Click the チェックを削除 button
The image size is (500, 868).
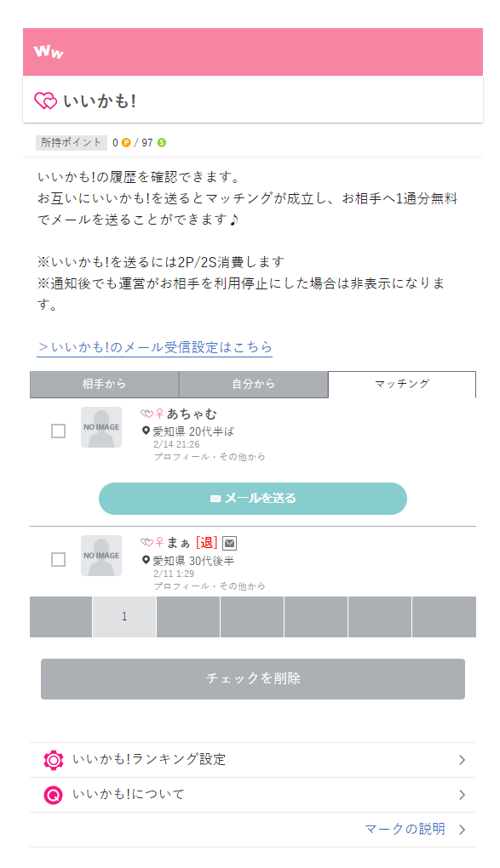coord(253,679)
